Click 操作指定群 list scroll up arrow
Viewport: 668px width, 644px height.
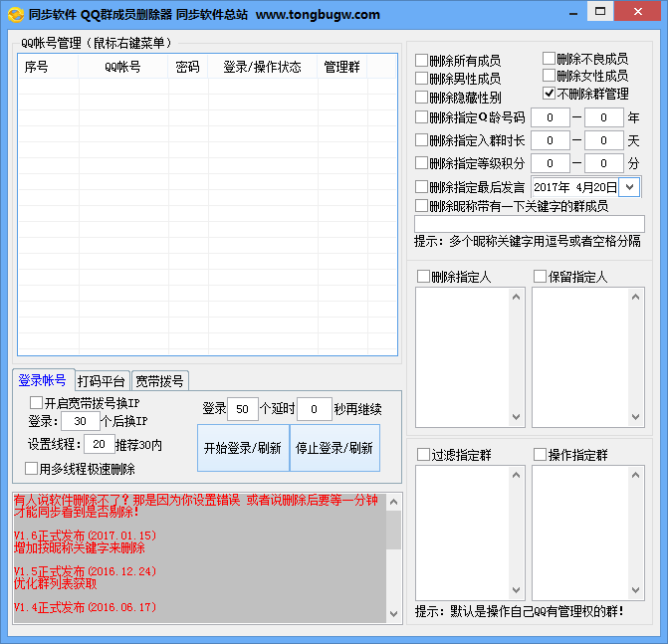click(635, 475)
